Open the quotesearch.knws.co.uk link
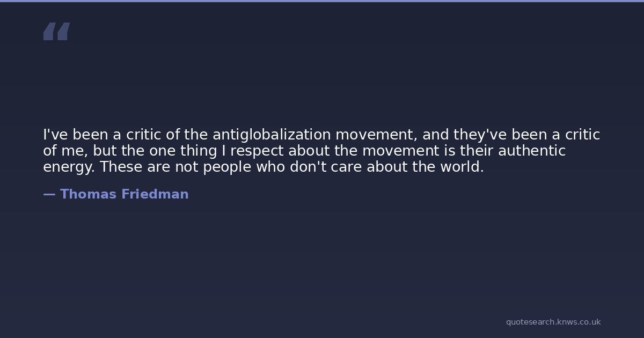 pyautogui.click(x=553, y=322)
